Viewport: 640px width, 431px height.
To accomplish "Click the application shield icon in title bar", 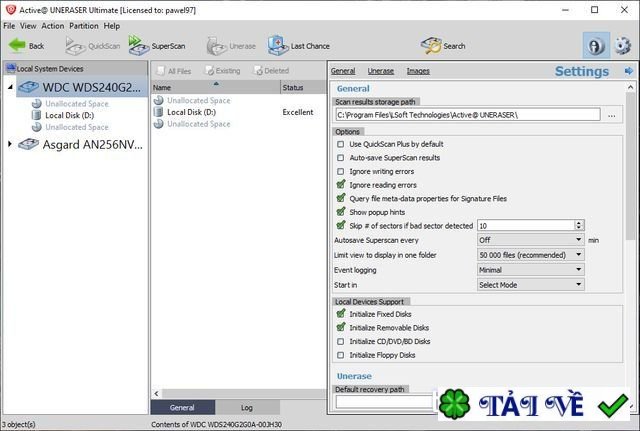I will [x=11, y=9].
